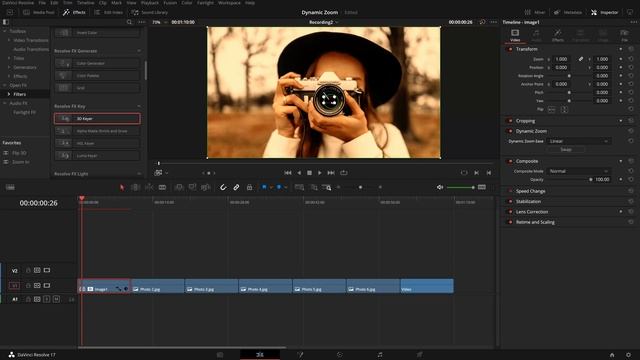Open the Media Pool panel
This screenshot has width=640, height=360.
tap(39, 13)
